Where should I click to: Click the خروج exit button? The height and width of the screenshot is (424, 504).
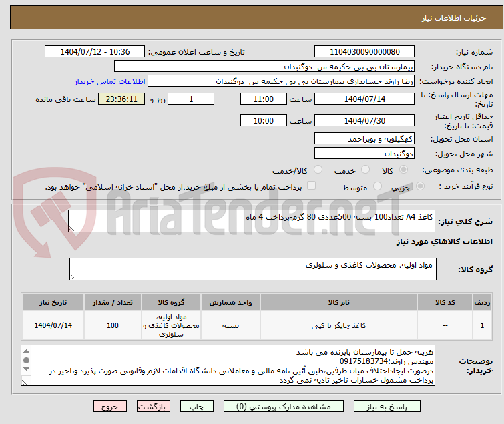(110, 407)
